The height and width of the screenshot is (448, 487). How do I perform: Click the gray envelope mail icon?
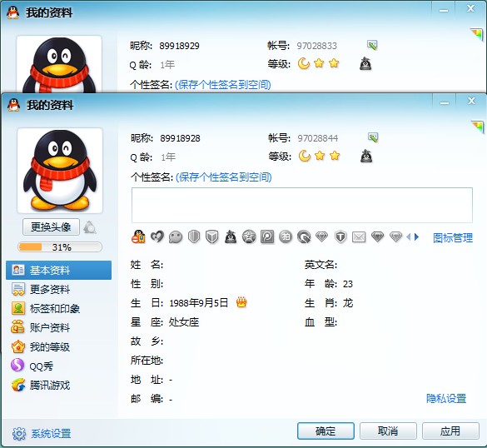359,237
